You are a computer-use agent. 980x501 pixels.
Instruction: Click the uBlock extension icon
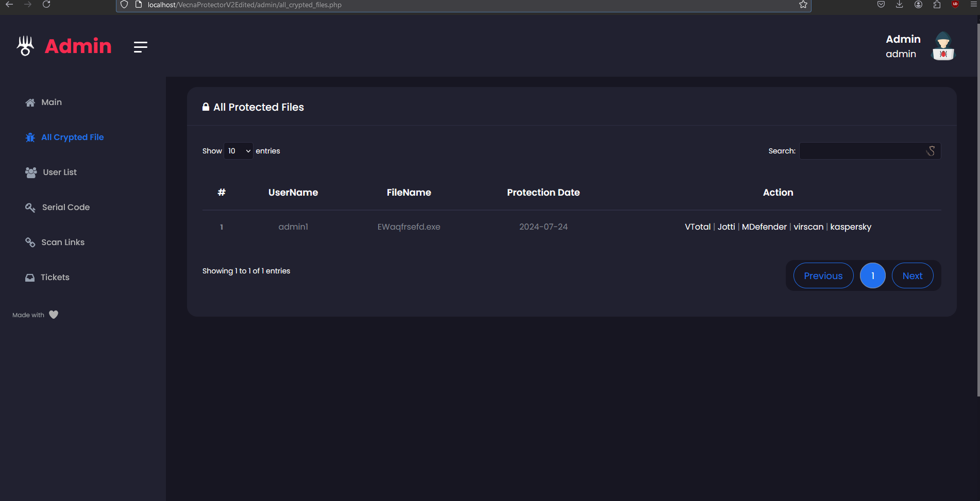[x=955, y=4]
